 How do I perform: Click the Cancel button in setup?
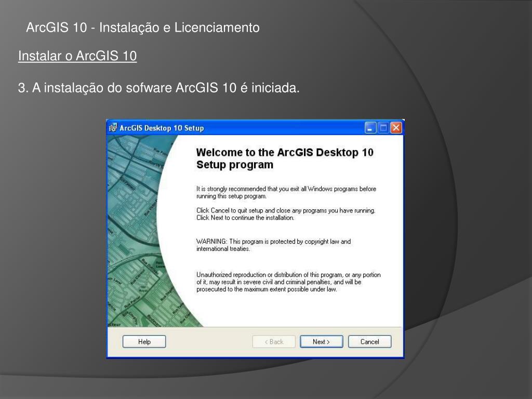coord(369,342)
